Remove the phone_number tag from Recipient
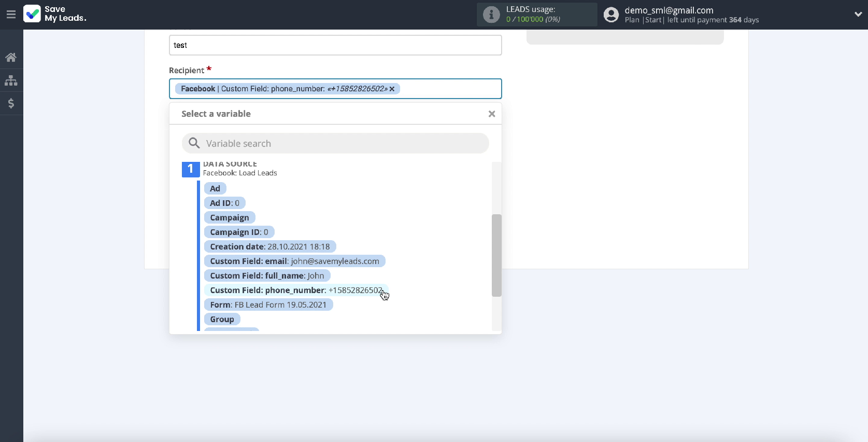This screenshot has width=868, height=442. tap(392, 89)
